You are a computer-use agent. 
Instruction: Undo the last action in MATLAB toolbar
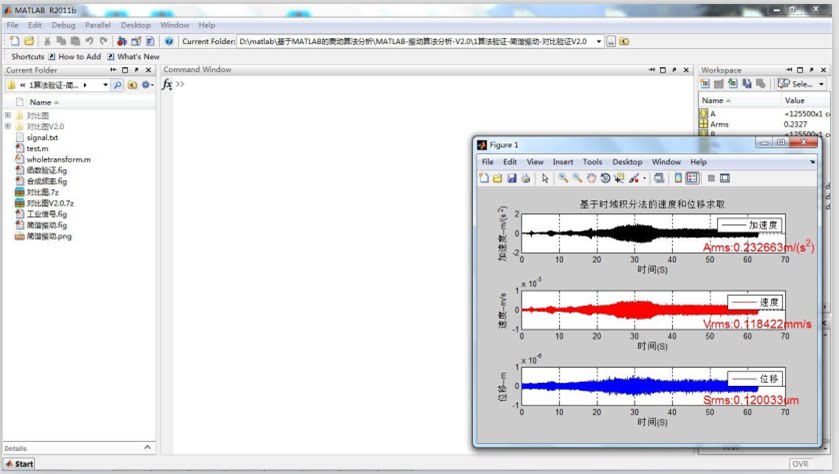[89, 41]
